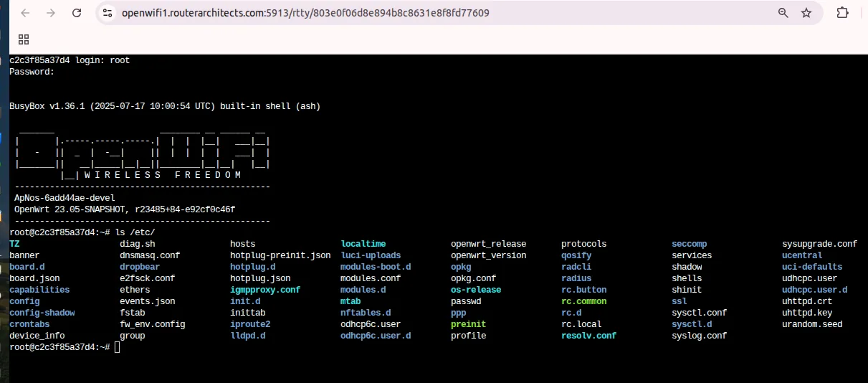This screenshot has height=383, width=868.
Task: Click the 'ls /etc/' command text
Action: [x=135, y=232]
